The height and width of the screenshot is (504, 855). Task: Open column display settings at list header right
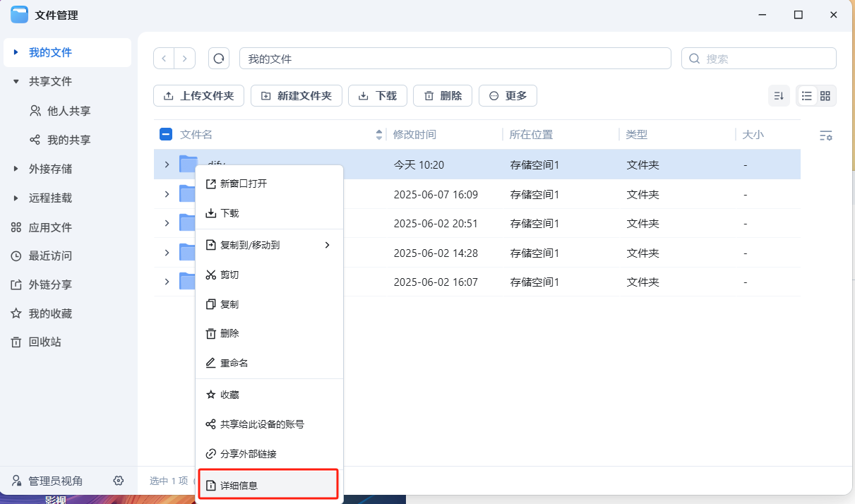point(825,135)
